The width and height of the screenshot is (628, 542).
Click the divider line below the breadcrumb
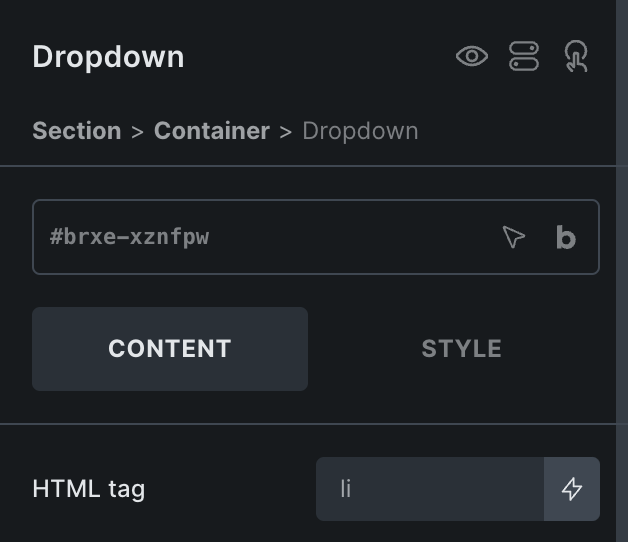coord(308,166)
